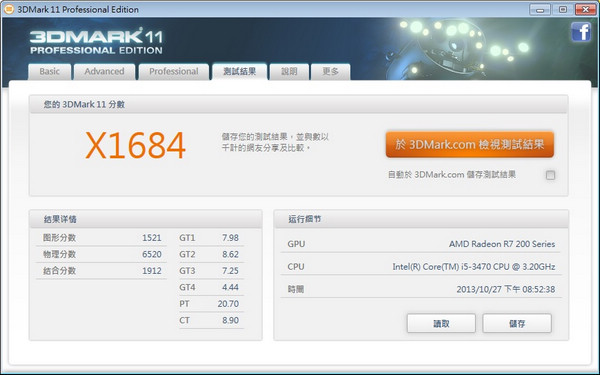Click the graphics score value 1521
600x375 pixels.
pyautogui.click(x=152, y=238)
